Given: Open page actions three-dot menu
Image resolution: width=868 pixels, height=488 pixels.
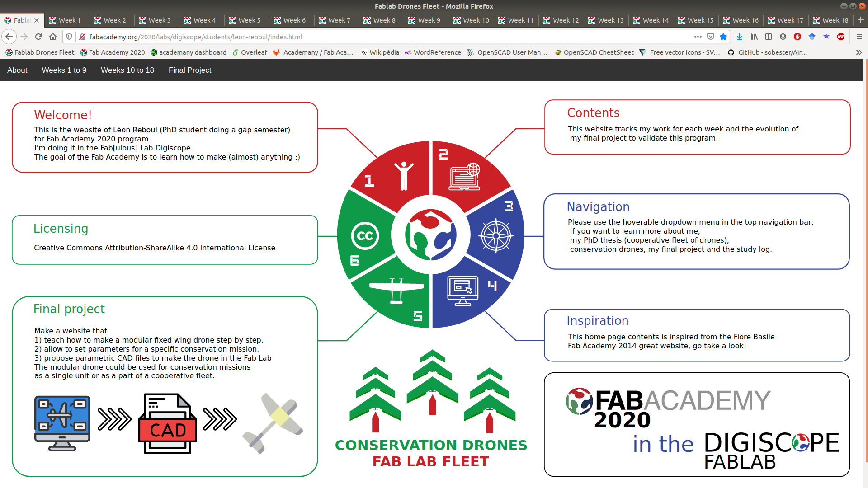Looking at the screenshot, I should (698, 37).
